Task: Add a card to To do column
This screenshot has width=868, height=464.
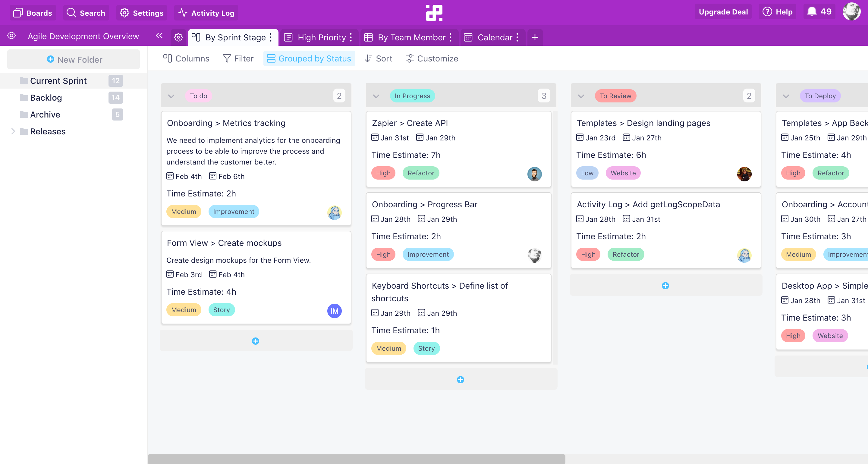Action: click(x=256, y=341)
